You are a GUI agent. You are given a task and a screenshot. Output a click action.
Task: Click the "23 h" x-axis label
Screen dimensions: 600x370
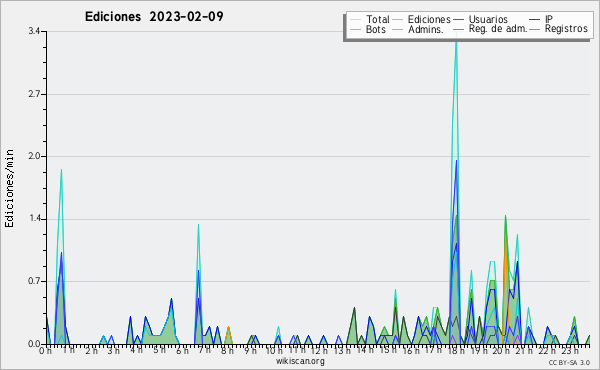pos(569,351)
